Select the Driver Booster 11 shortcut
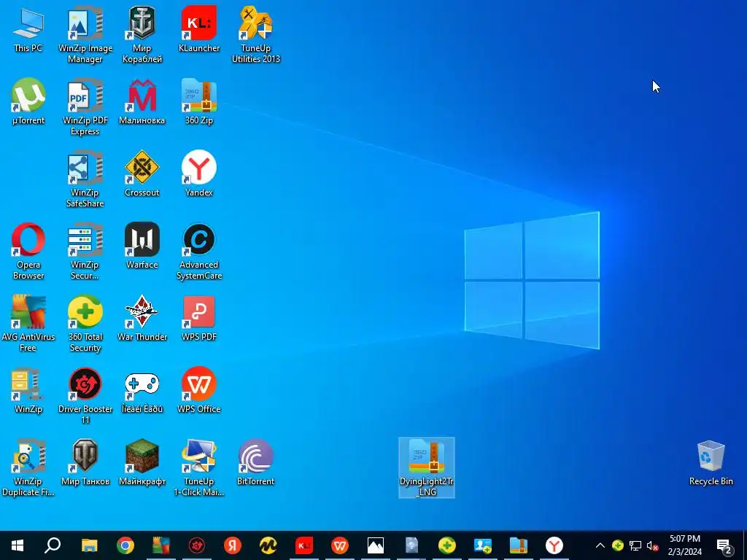Screen dimensions: 747x560 coord(85,396)
